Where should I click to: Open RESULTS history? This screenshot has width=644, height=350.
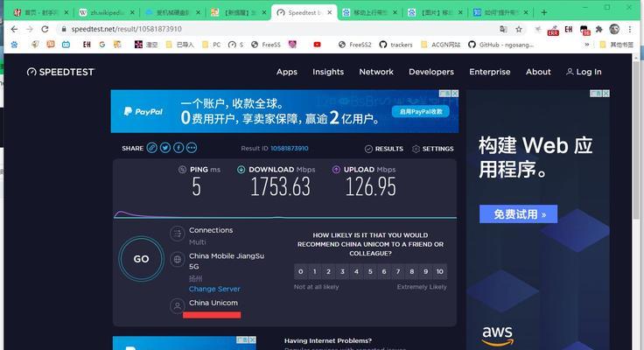[383, 149]
